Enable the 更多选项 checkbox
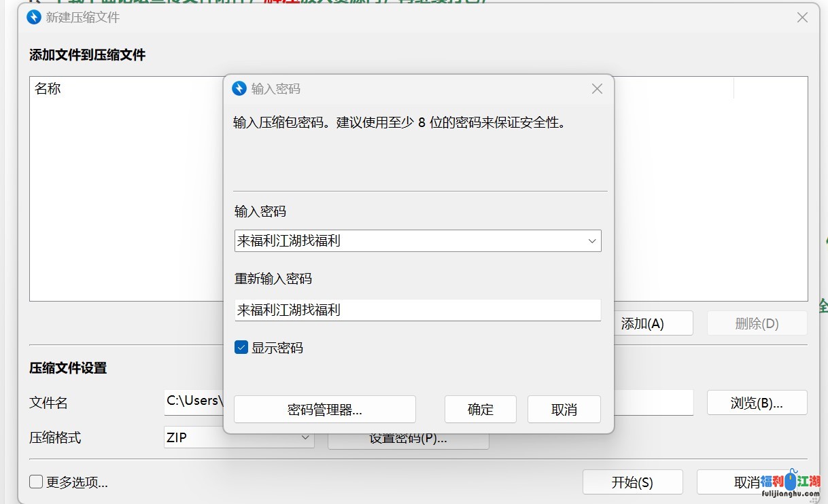 click(37, 482)
